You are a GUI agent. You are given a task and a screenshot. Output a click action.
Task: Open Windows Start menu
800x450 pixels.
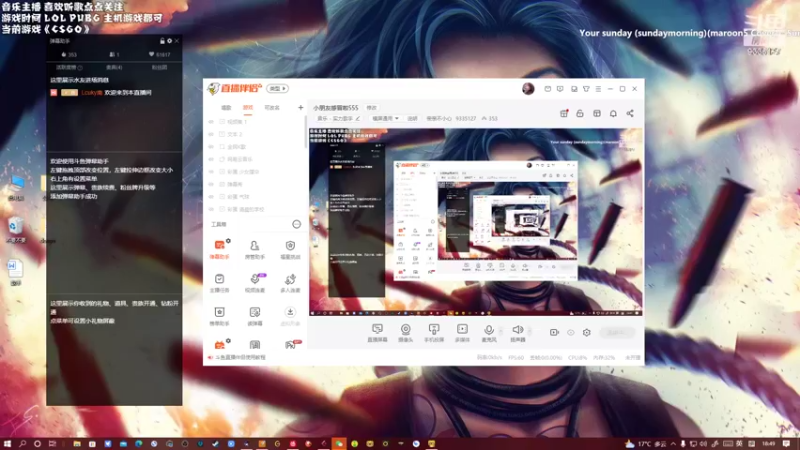[x=7, y=444]
